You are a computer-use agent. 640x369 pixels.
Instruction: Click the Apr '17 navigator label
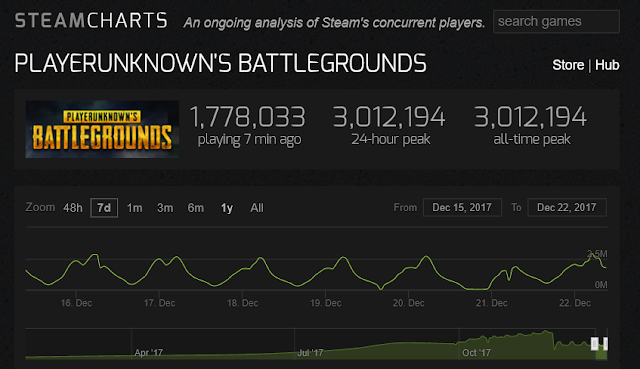[149, 353]
